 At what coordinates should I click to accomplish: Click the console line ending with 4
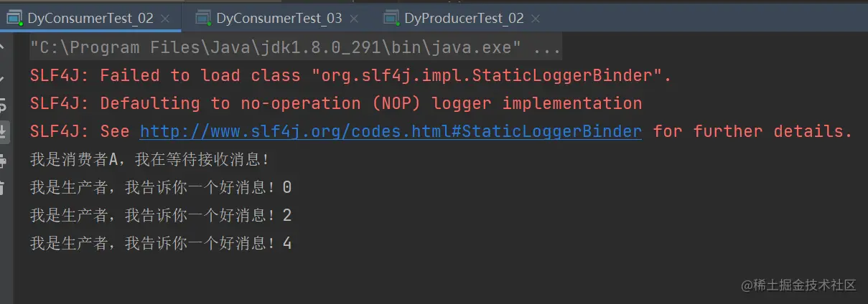tap(160, 244)
